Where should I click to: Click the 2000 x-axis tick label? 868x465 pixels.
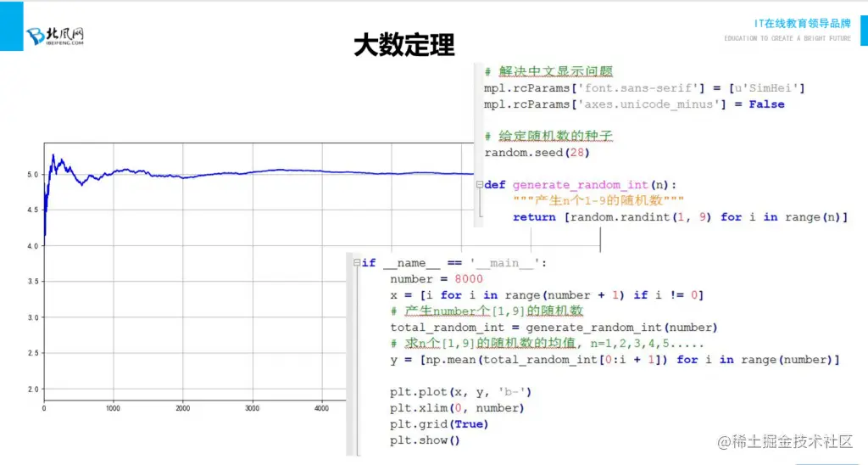point(183,408)
